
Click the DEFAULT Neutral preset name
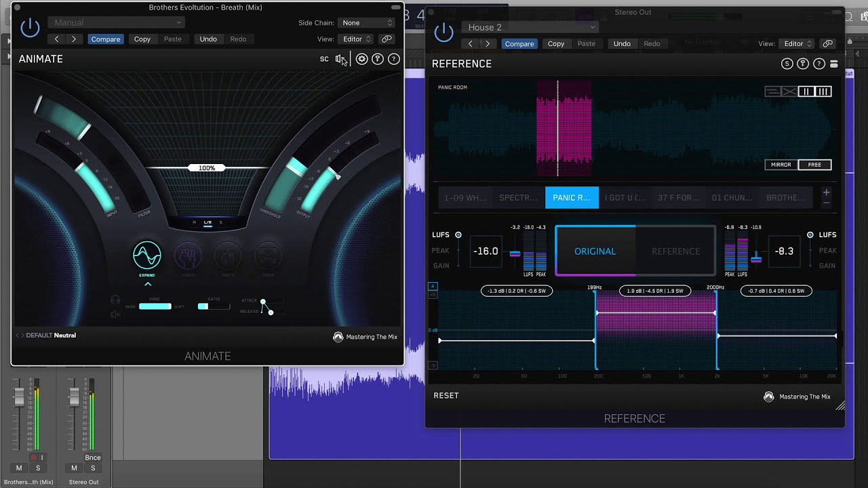(51, 335)
